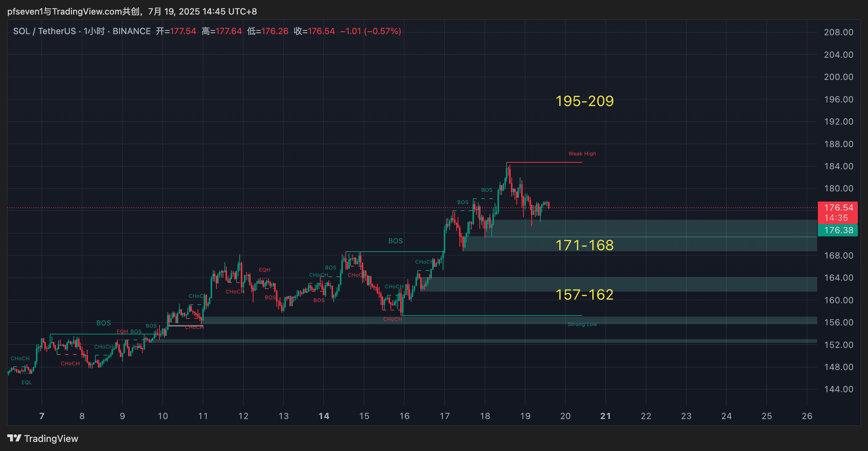This screenshot has width=868, height=451.
Task: Click the open value 开=177.54
Action: coord(176,31)
